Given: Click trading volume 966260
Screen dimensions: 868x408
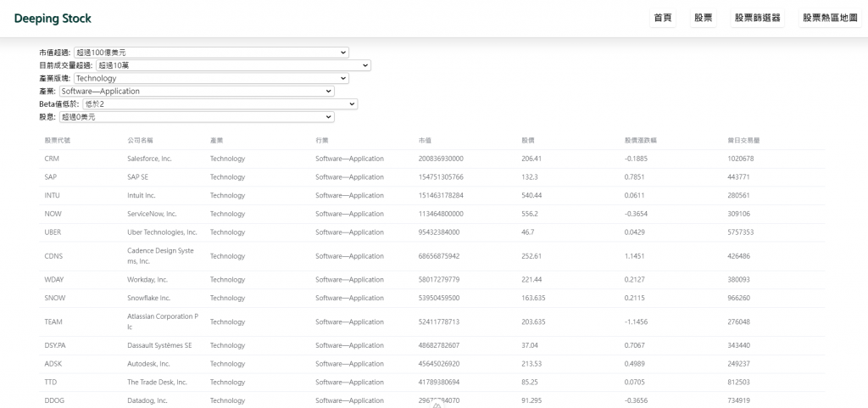Looking at the screenshot, I should [739, 298].
